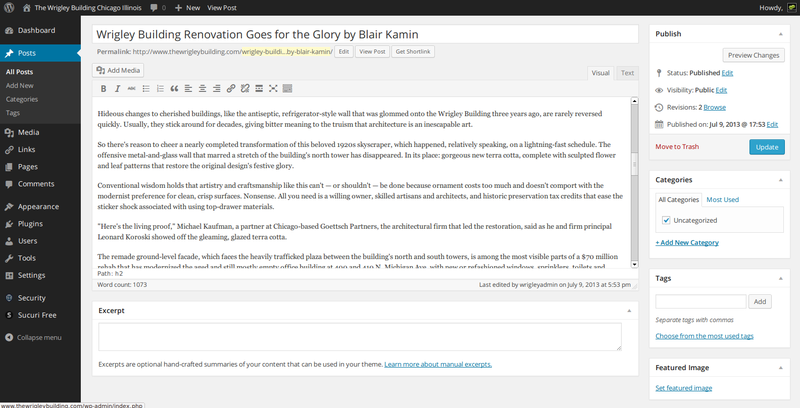The height and width of the screenshot is (408, 800).
Task: Insert a numbered list
Action: click(160, 88)
